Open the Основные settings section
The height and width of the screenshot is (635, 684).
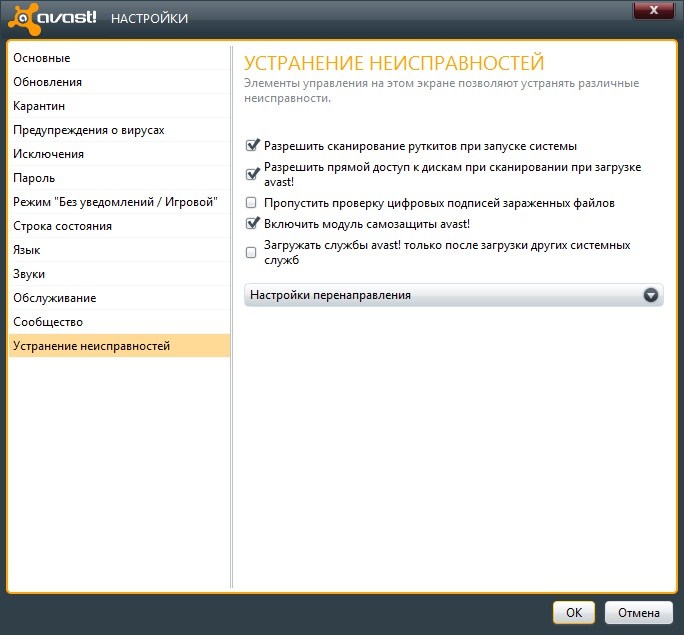pos(119,58)
